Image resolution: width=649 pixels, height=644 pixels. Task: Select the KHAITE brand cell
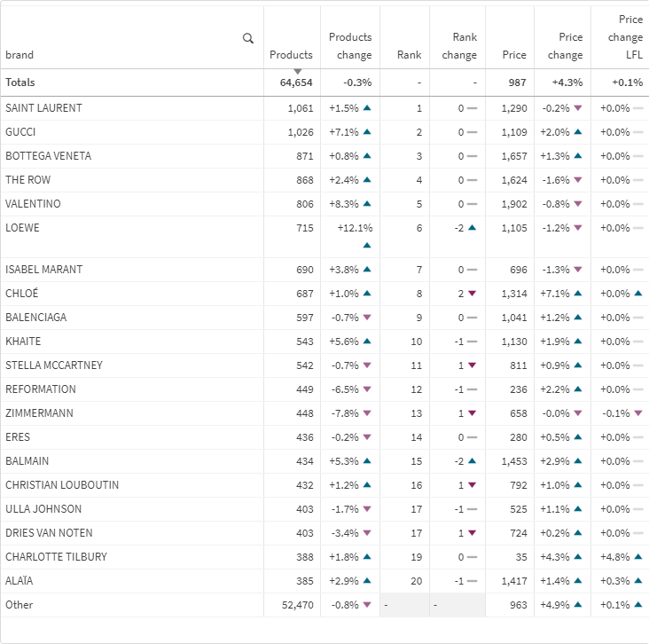(x=132, y=342)
